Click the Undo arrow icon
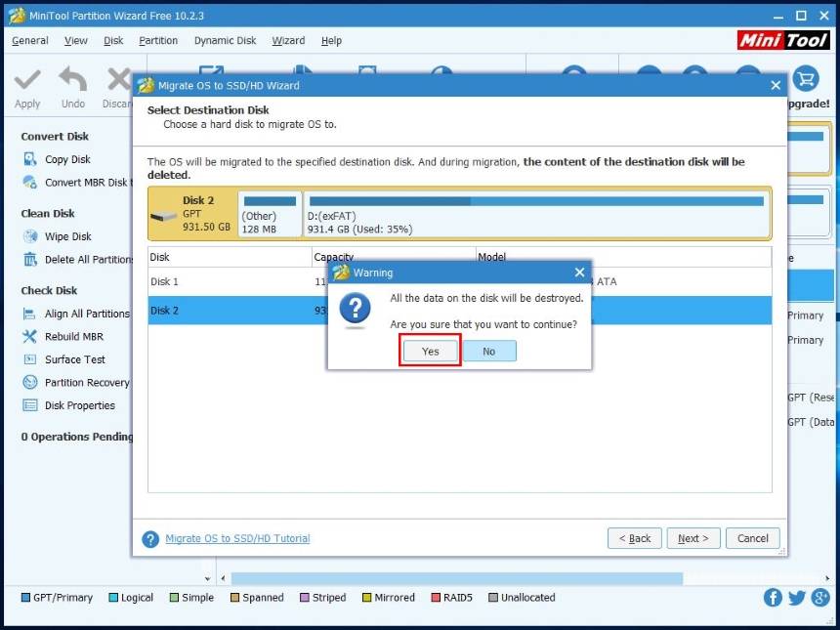Screen dimensions: 840x630 pos(73,81)
